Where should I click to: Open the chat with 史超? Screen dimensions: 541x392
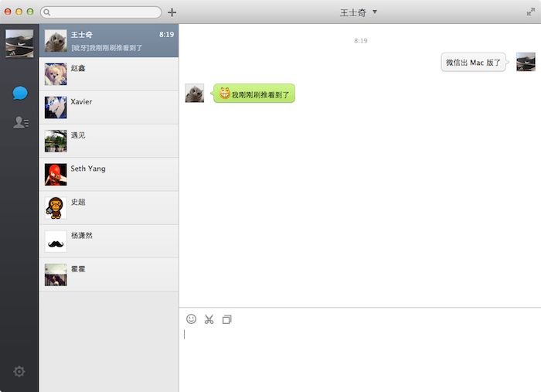109,208
